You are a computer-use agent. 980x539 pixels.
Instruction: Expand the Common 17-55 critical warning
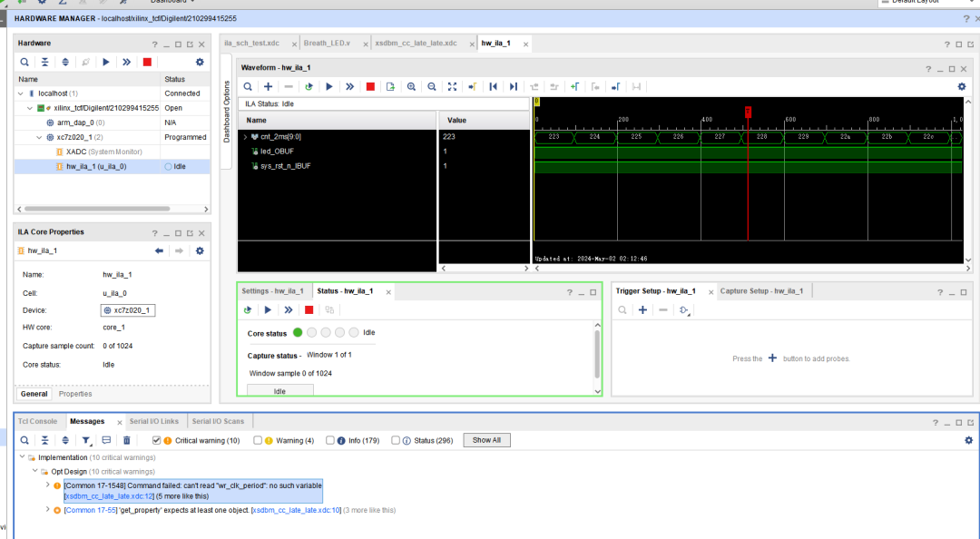coord(47,510)
